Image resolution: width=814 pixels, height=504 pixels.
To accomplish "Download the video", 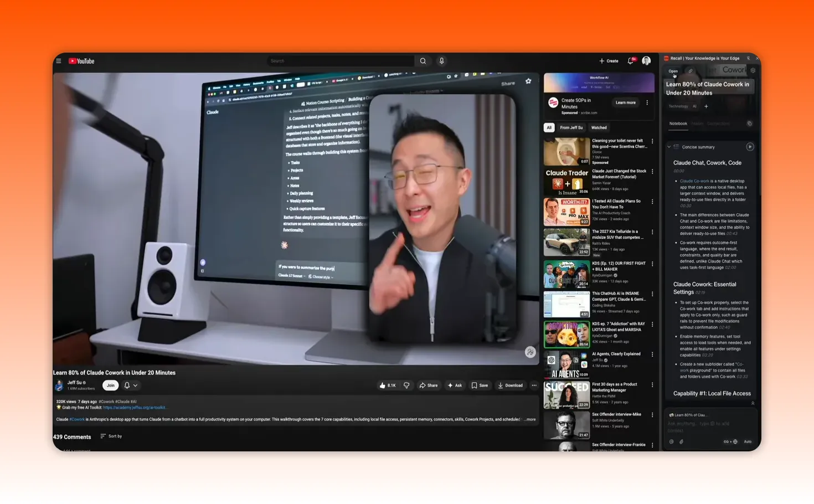I will pos(510,385).
